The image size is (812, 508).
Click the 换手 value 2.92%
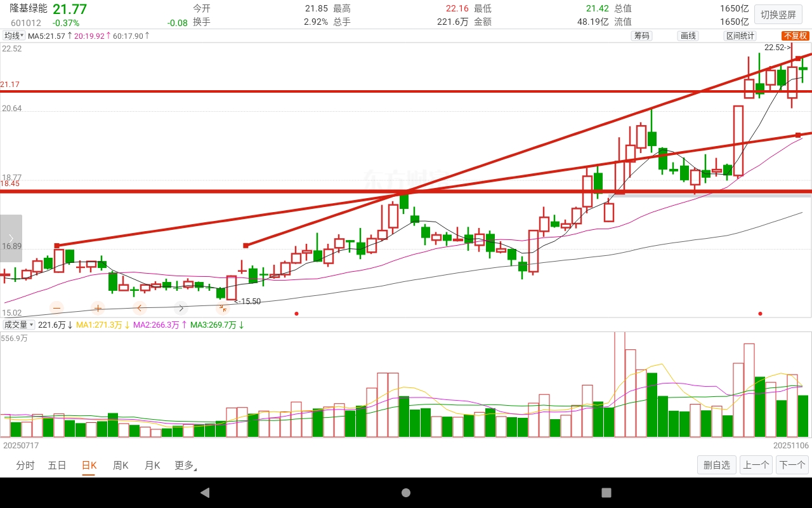(316, 22)
